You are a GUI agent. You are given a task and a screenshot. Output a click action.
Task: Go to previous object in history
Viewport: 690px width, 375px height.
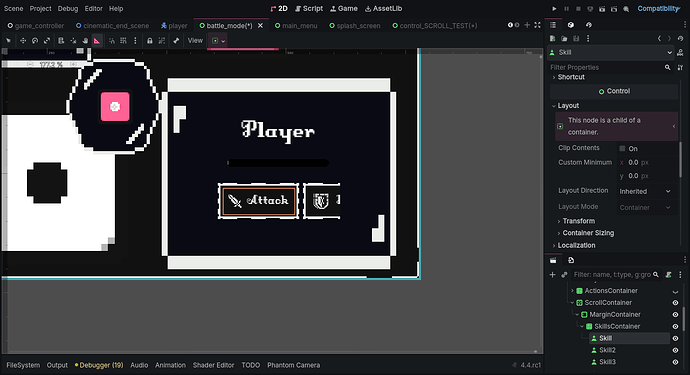point(659,39)
